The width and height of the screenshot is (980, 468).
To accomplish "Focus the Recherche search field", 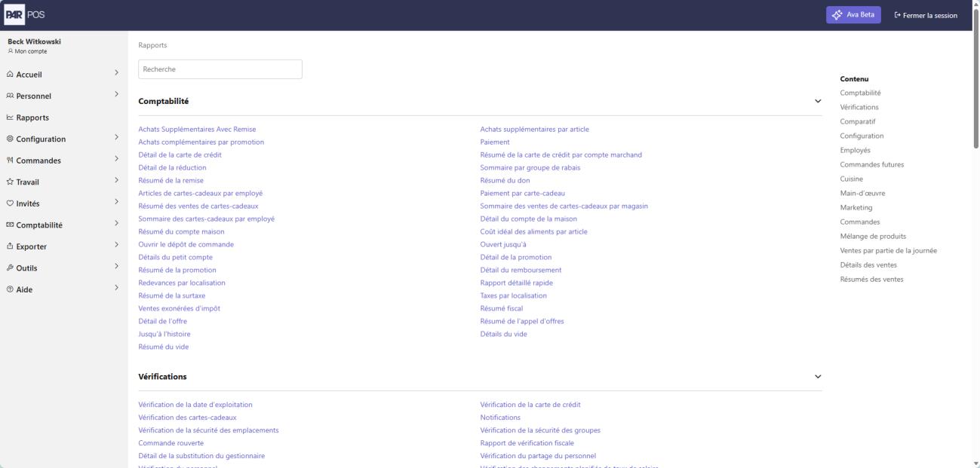I will [x=220, y=69].
